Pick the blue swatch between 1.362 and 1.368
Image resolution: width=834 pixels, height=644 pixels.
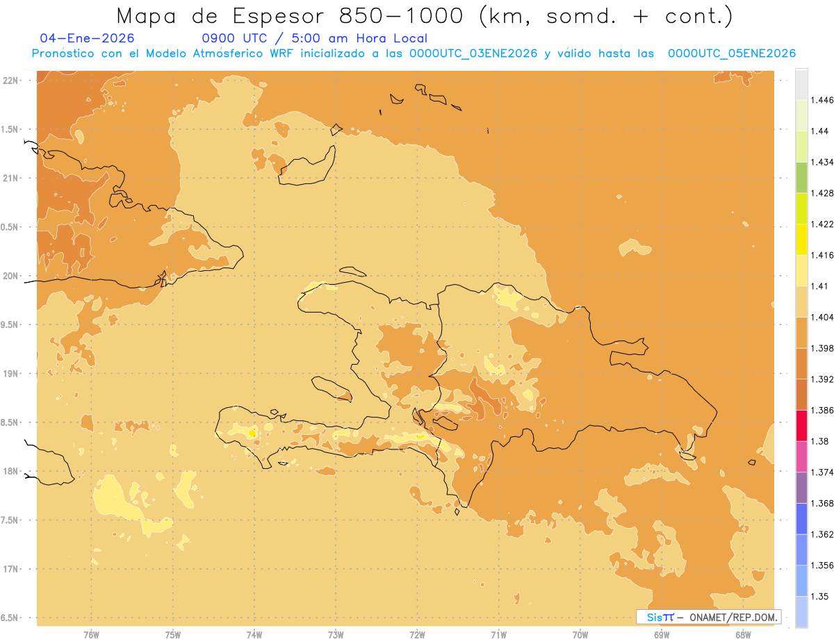[801, 519]
